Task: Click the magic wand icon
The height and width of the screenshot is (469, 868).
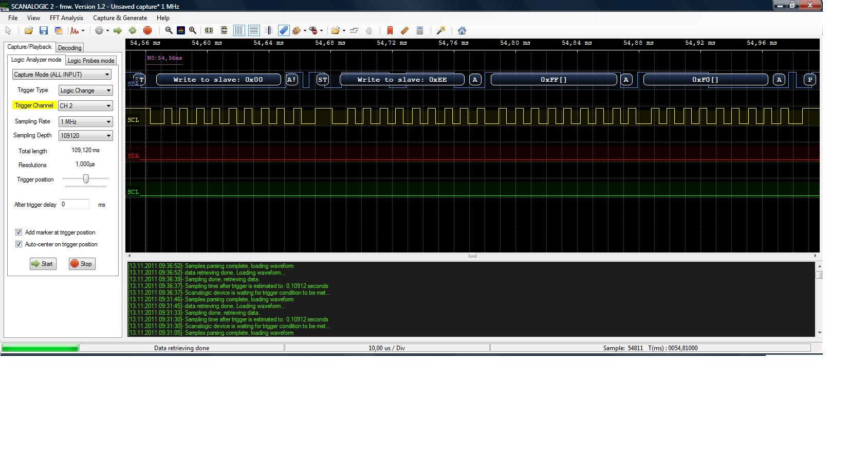Action: (x=440, y=31)
